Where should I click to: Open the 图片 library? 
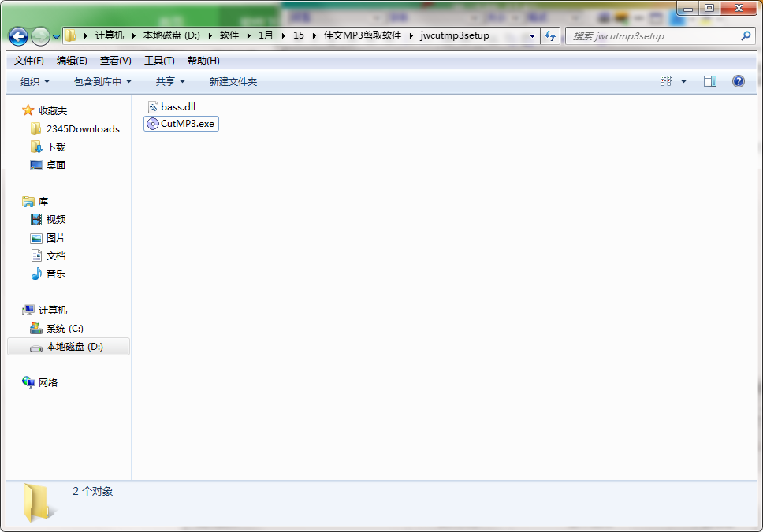[x=56, y=238]
